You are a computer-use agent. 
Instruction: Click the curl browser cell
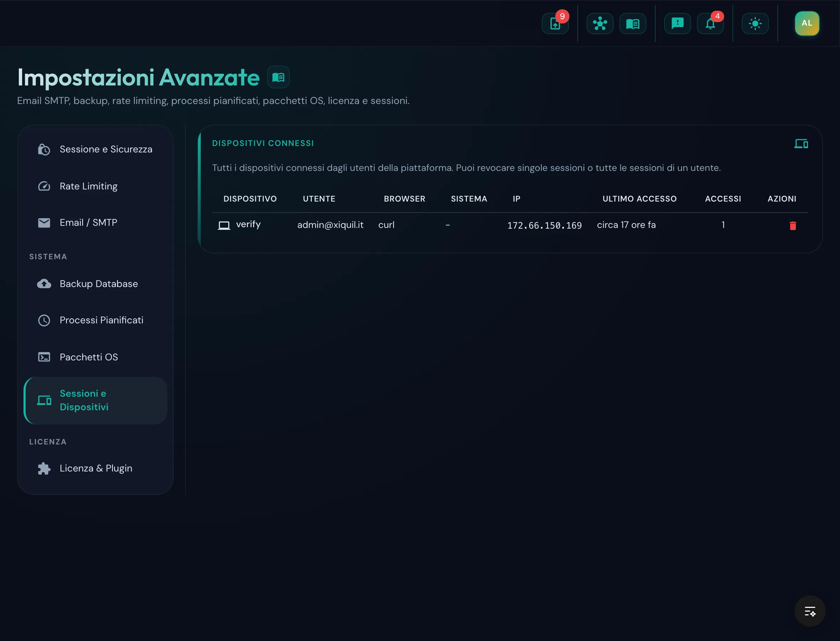(x=386, y=225)
